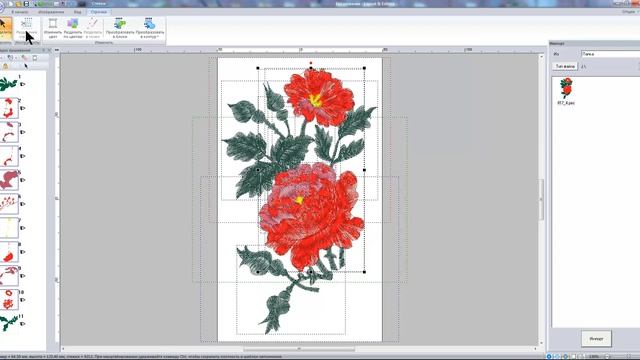Click the large red peony on canvas
This screenshot has height=360, width=640.
coord(312,216)
